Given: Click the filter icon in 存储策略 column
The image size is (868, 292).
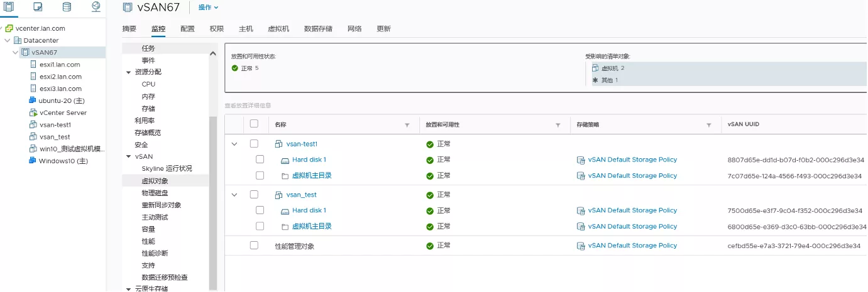Looking at the screenshot, I should point(708,125).
